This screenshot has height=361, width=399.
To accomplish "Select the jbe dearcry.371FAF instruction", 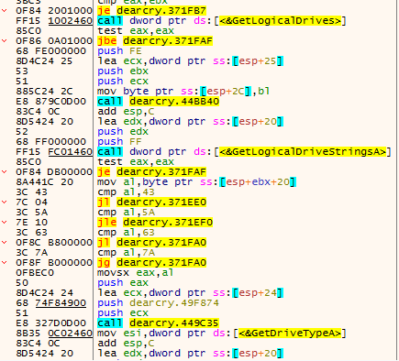I will tap(155, 41).
